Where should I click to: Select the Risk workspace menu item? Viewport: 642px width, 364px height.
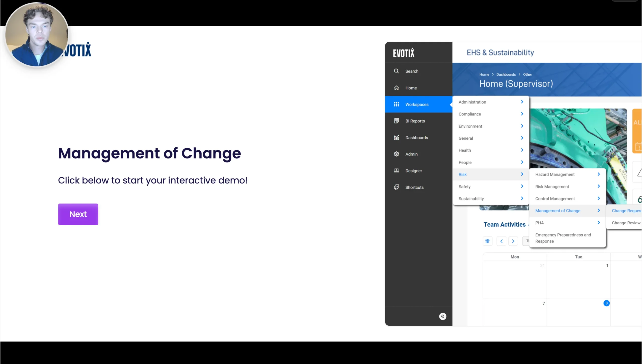[491, 174]
